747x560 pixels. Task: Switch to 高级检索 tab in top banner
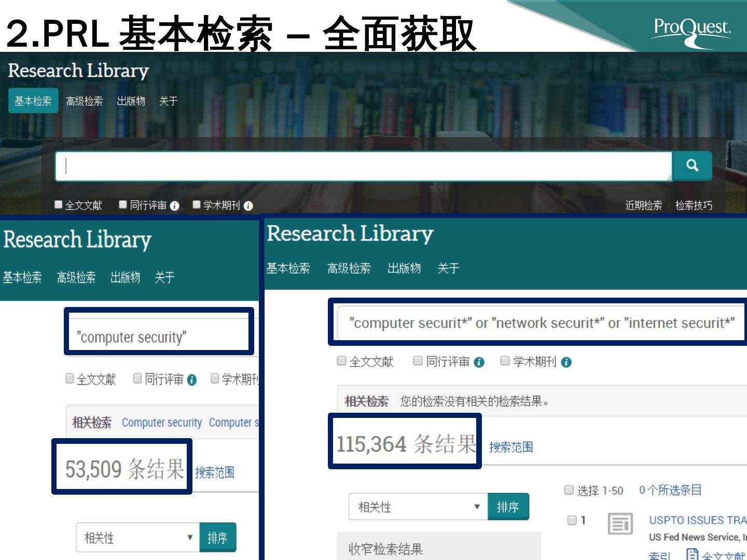(x=84, y=101)
